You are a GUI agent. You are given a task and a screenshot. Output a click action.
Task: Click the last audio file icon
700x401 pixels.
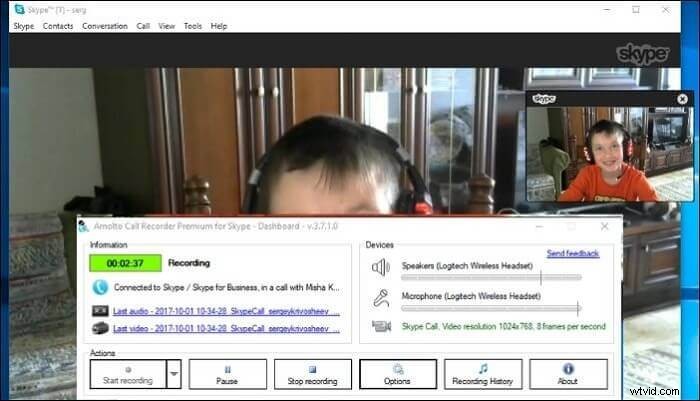point(100,311)
